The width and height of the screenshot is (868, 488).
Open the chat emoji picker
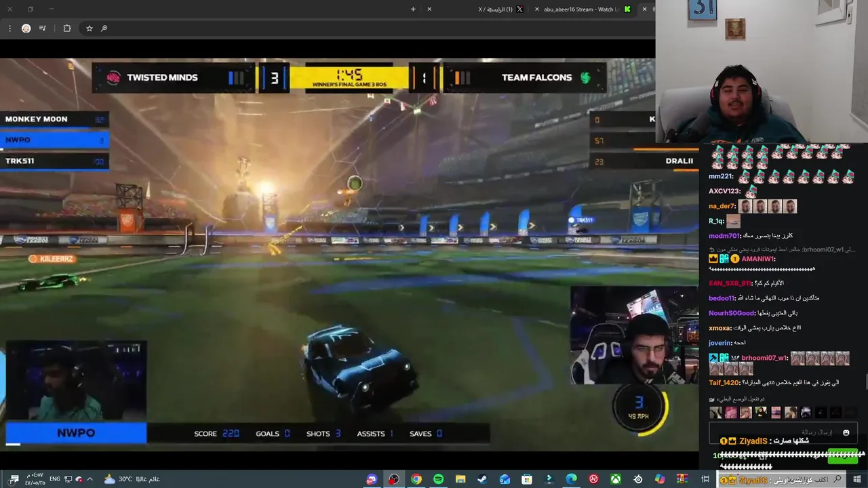pos(846,432)
